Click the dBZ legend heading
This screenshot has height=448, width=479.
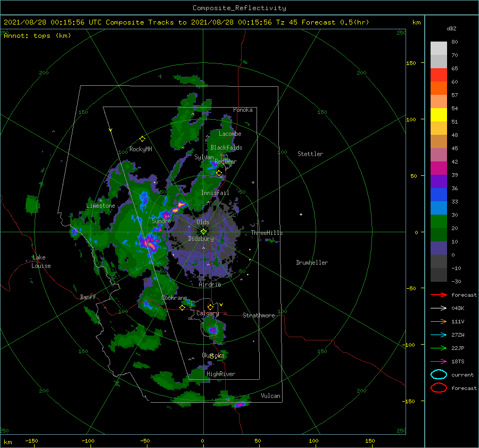pyautogui.click(x=451, y=28)
